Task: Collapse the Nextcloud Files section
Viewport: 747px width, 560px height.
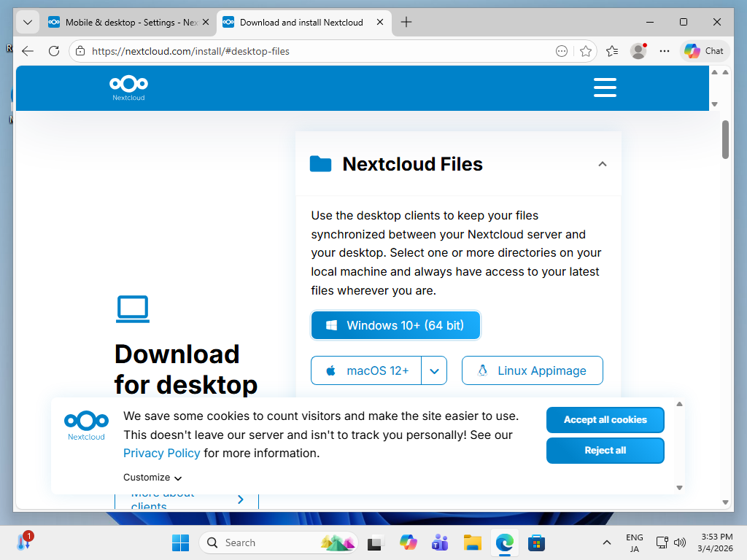Action: coord(602,164)
